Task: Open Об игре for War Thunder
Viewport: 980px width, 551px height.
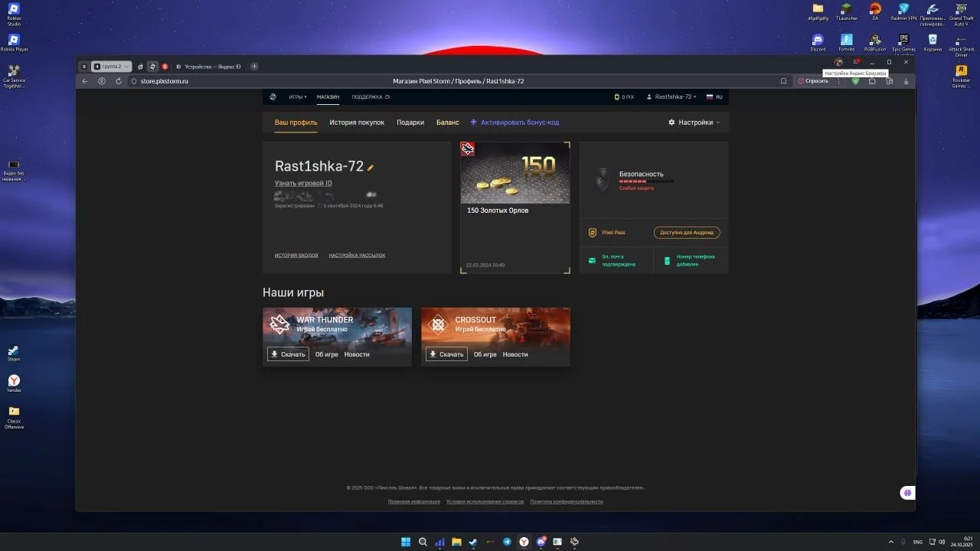Action: (326, 354)
